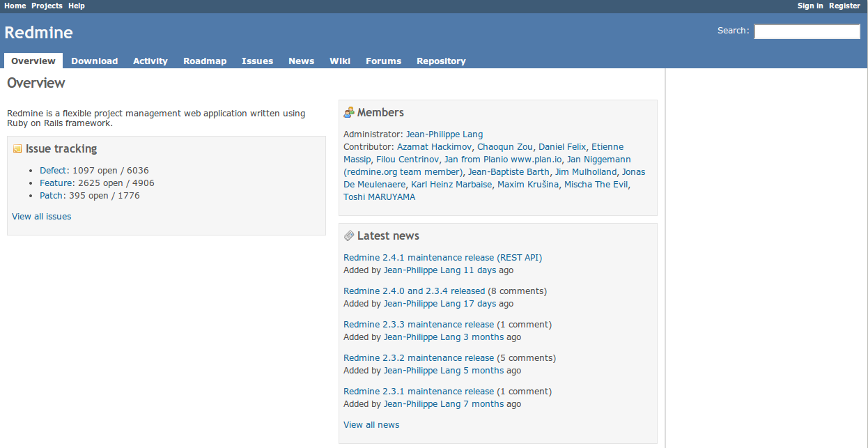This screenshot has width=868, height=448.
Task: Open Maxim Krušina's profile
Action: (x=528, y=185)
